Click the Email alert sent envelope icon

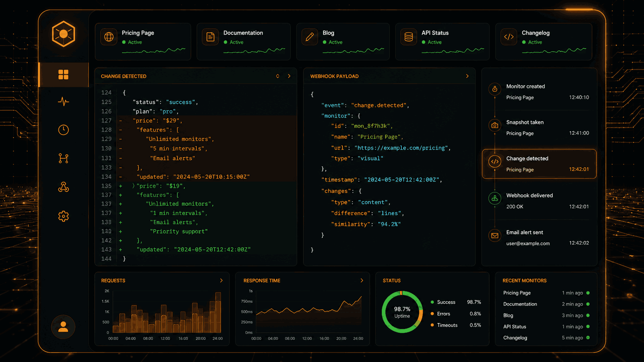pos(495,235)
